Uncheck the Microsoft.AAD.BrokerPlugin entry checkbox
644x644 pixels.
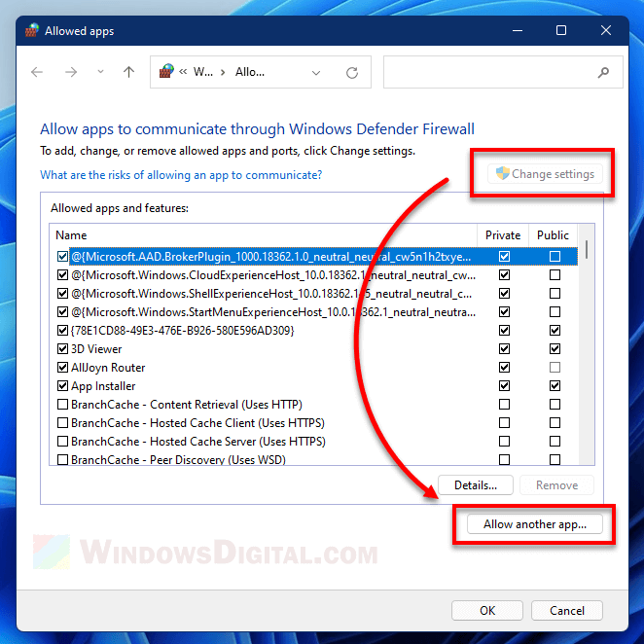(62, 257)
